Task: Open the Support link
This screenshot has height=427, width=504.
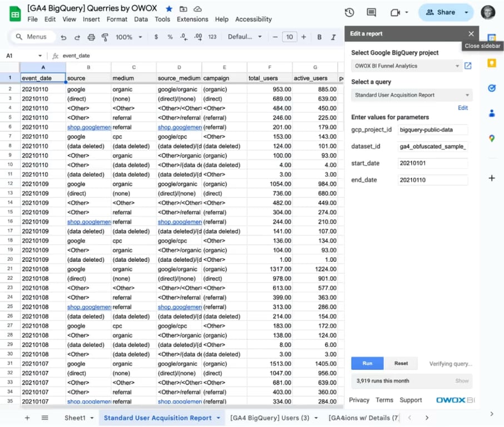Action: 411,400
